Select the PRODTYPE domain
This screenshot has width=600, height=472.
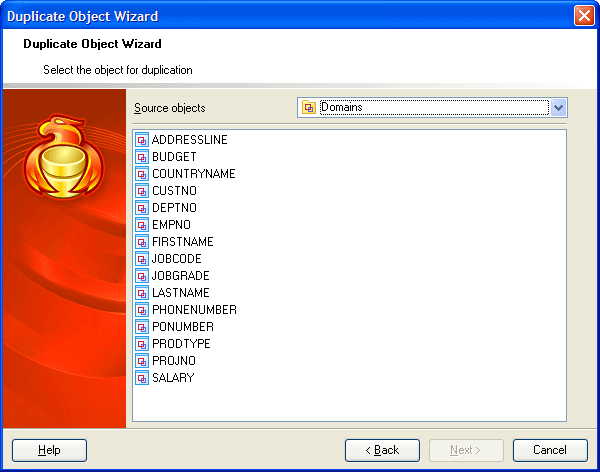[181, 344]
